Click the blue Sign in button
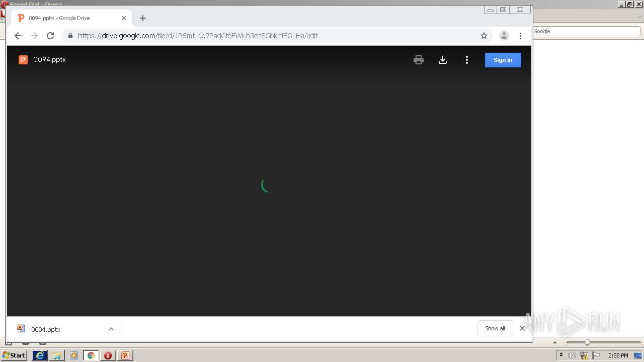This screenshot has height=362, width=644. click(503, 60)
